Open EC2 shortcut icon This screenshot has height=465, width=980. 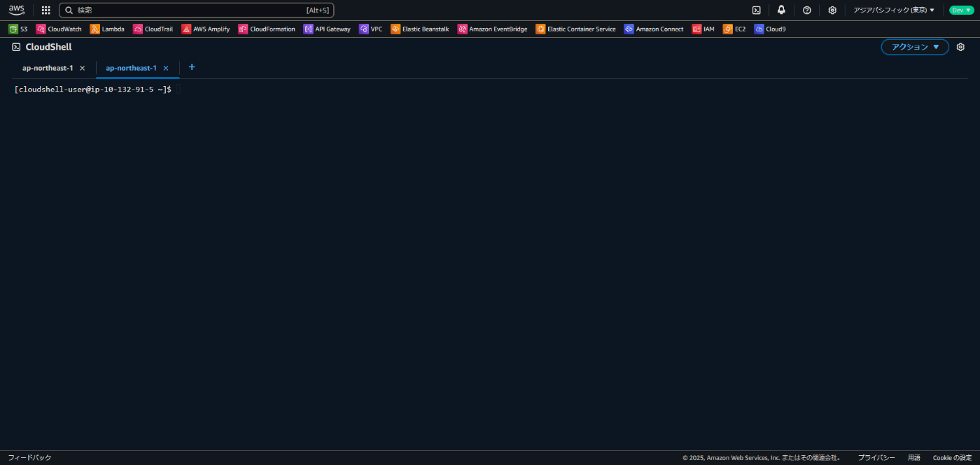click(x=728, y=29)
